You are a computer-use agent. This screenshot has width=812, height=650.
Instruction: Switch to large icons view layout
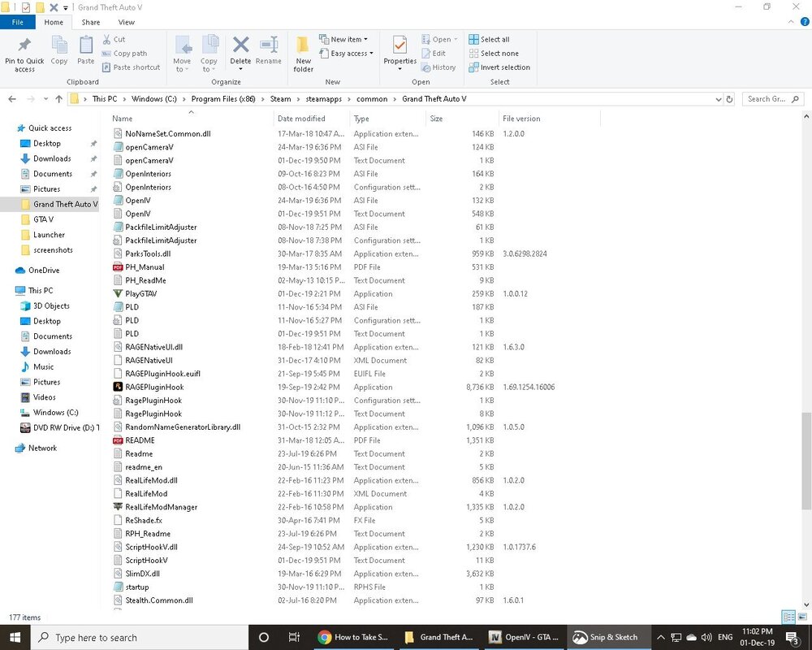(801, 617)
